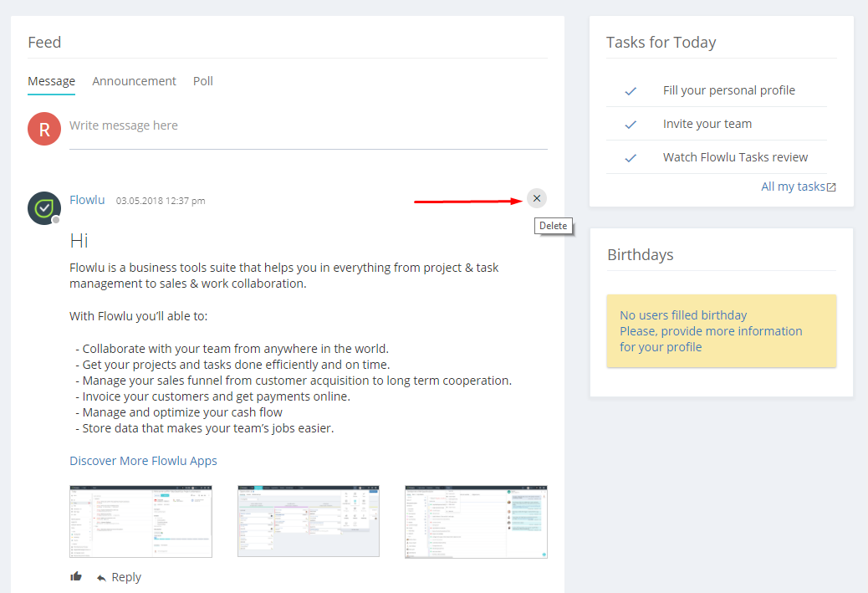The width and height of the screenshot is (868, 593).
Task: Open Discover More Flowlu Apps link
Action: click(143, 461)
